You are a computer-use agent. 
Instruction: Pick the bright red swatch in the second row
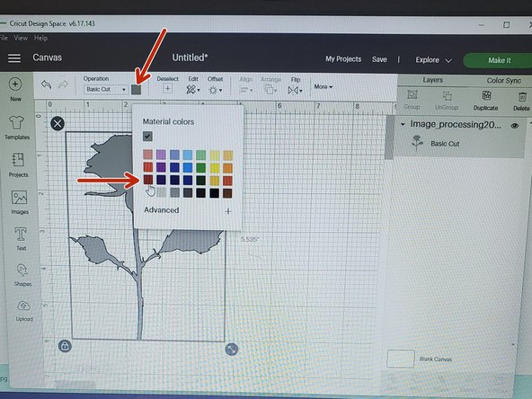coord(148,167)
